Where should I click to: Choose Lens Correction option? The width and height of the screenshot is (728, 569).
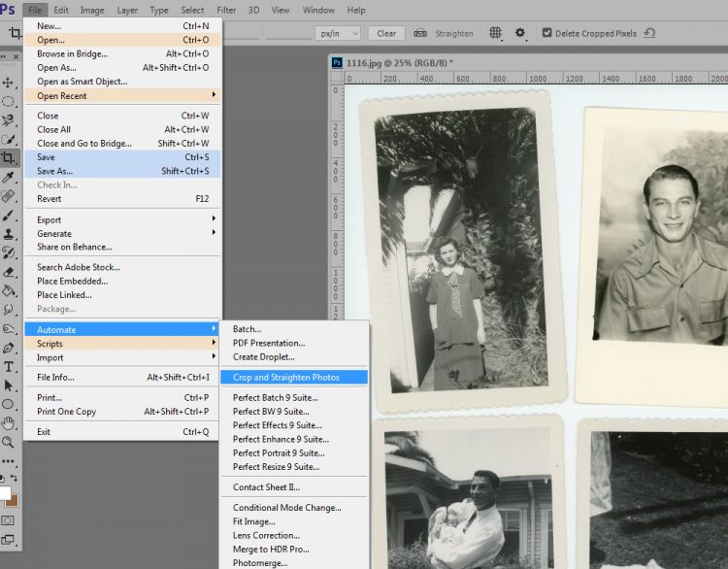[x=294, y=536]
